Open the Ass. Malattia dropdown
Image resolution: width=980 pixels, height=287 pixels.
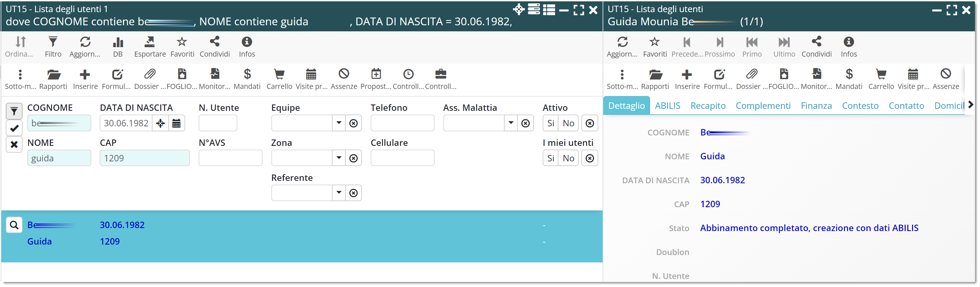pos(511,123)
